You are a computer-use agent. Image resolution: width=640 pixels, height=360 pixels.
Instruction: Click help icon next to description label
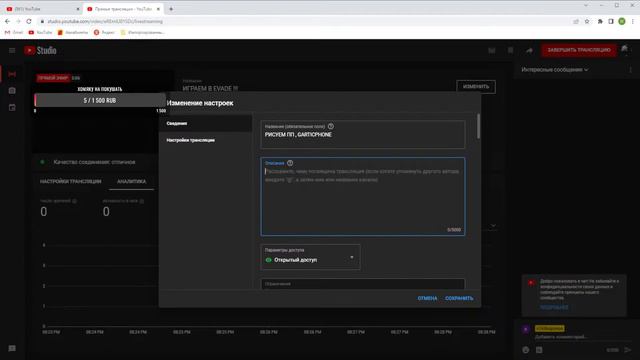[290, 163]
